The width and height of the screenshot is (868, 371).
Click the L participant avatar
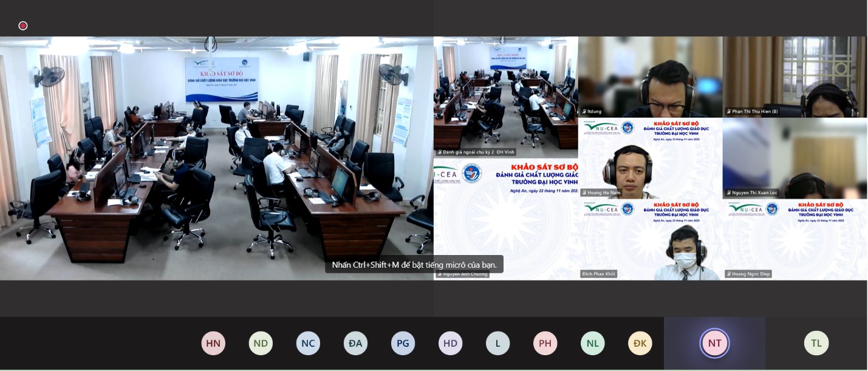(x=497, y=343)
